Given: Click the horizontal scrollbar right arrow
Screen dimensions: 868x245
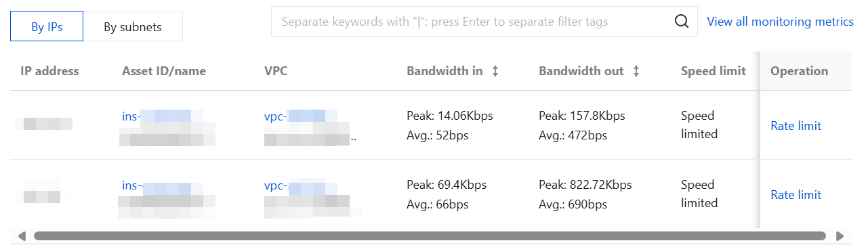Looking at the screenshot, I should [840, 236].
